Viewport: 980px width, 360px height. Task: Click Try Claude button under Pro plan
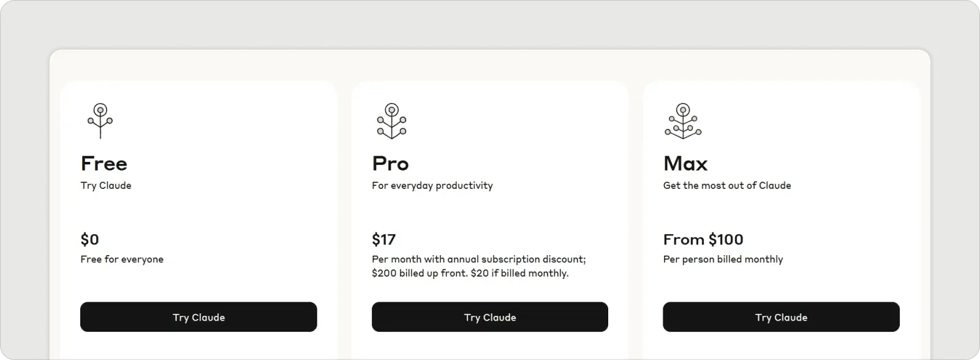pos(490,317)
